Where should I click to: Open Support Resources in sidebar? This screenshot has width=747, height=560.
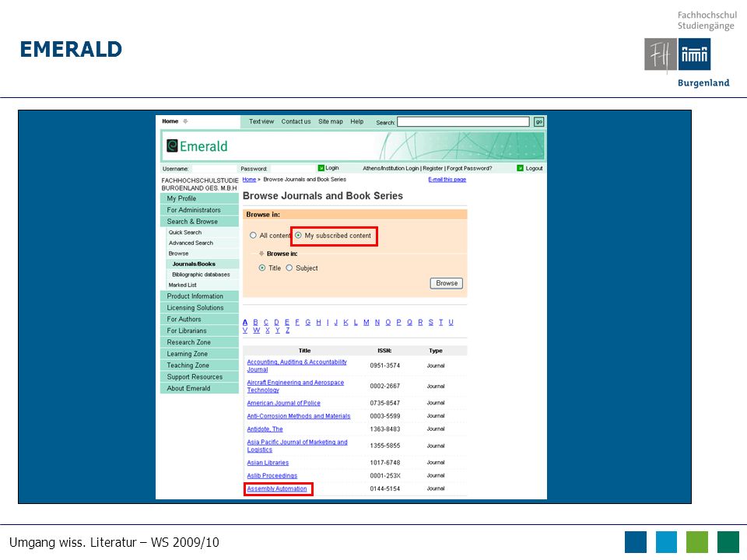(x=200, y=376)
